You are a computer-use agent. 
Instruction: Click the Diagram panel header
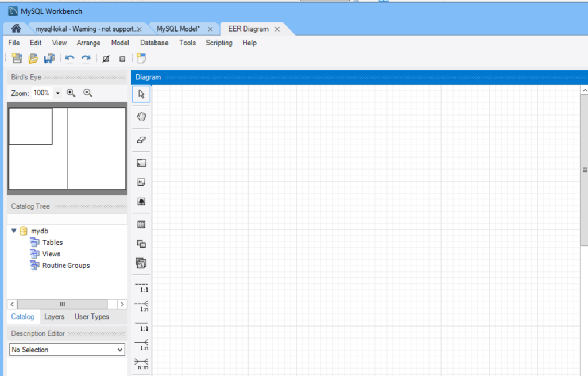(x=359, y=77)
